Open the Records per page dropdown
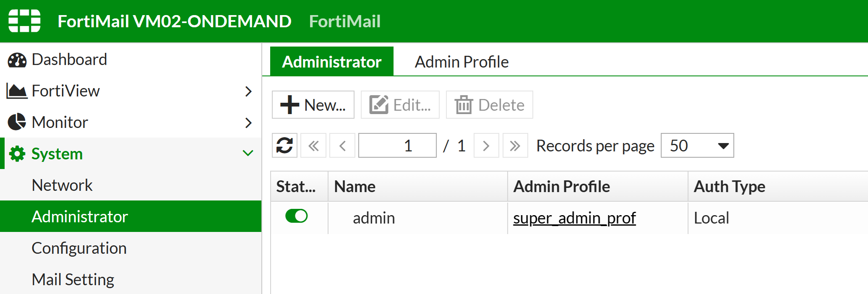This screenshot has height=294, width=868. point(697,146)
